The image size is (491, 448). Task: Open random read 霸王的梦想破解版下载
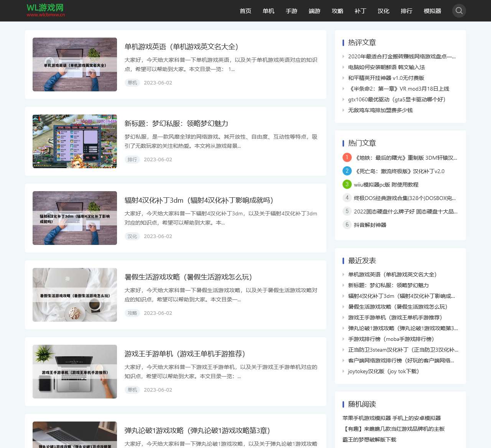pos(369,440)
